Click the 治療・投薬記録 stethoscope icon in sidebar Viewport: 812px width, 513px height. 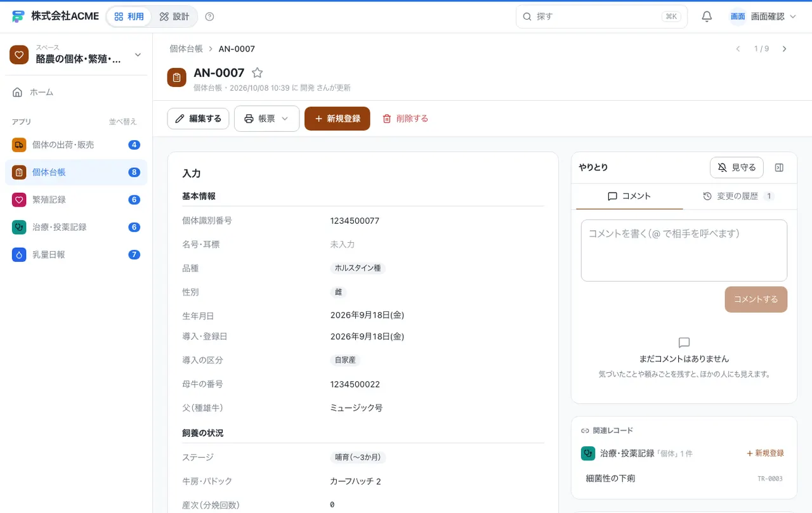pos(19,227)
